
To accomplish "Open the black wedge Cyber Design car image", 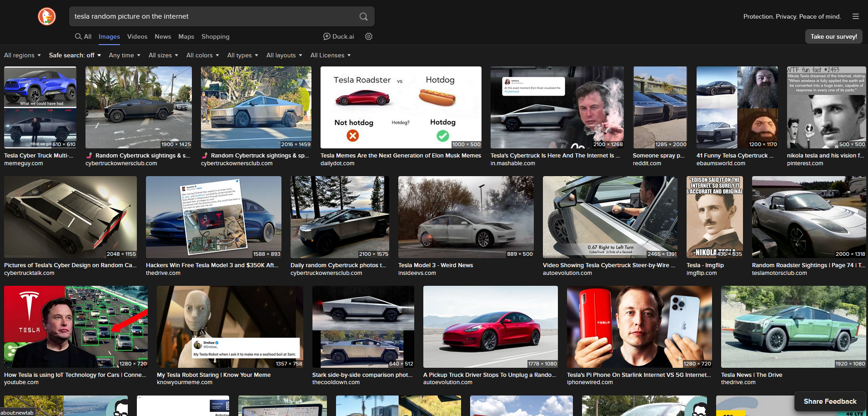I will pos(70,217).
